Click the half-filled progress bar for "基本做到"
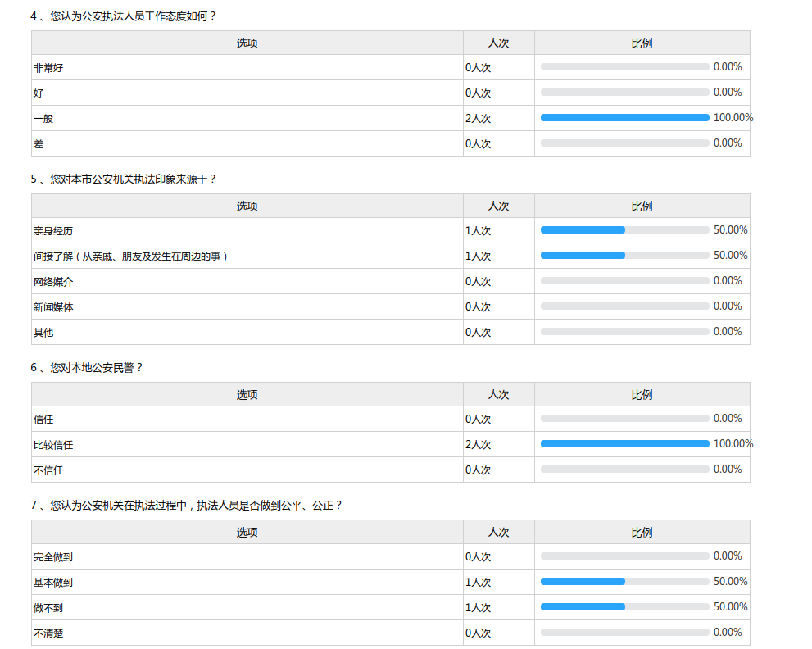 tap(624, 582)
